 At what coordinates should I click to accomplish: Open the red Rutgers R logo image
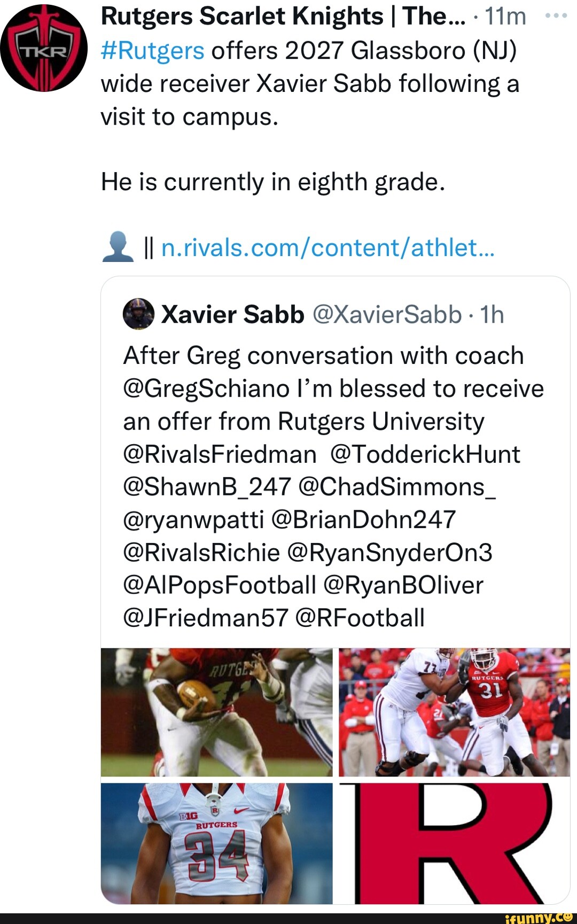[454, 843]
